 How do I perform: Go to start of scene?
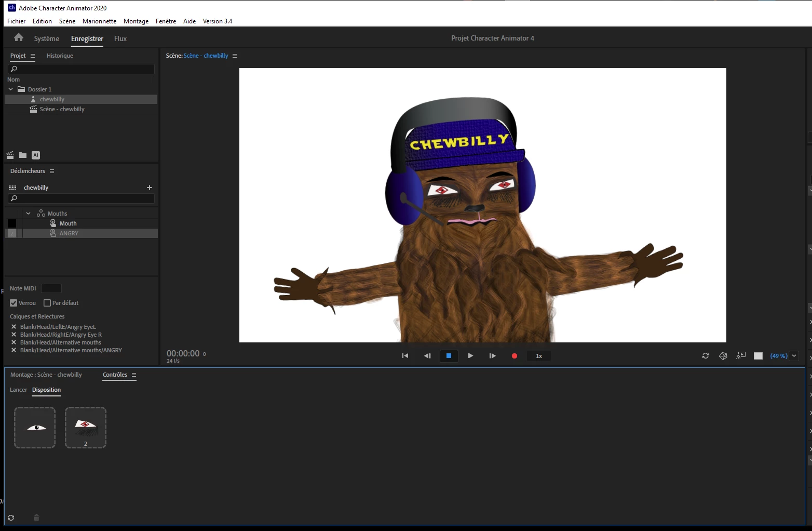pos(405,356)
